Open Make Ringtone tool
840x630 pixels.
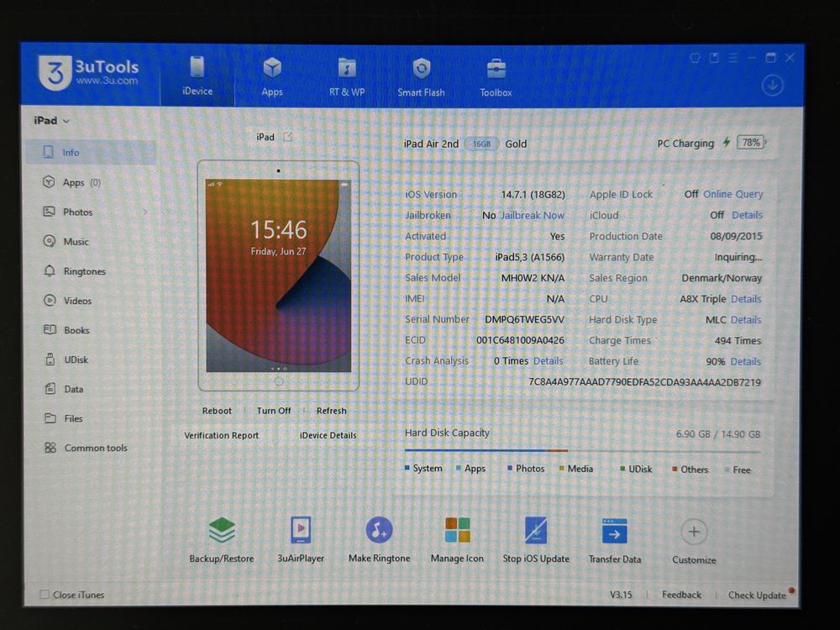[380, 539]
